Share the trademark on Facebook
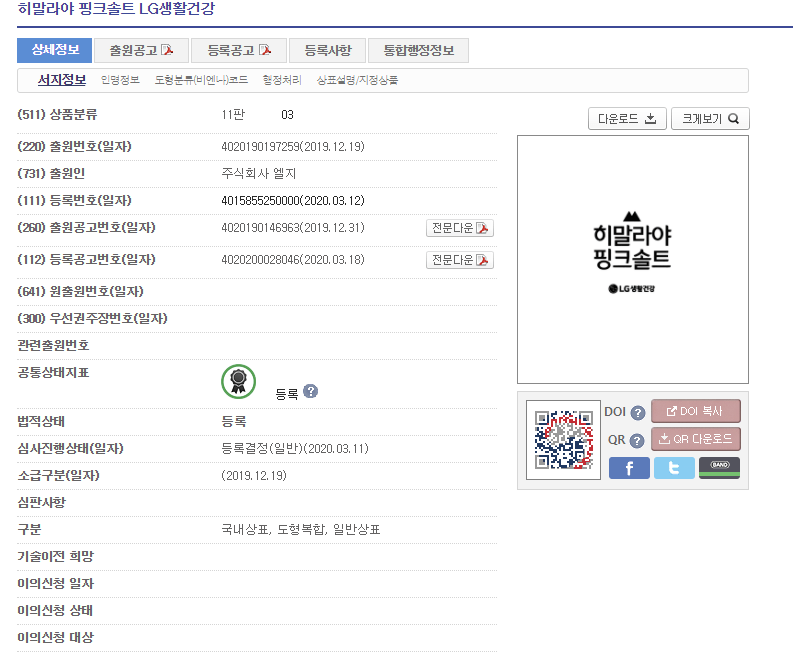 tap(629, 468)
